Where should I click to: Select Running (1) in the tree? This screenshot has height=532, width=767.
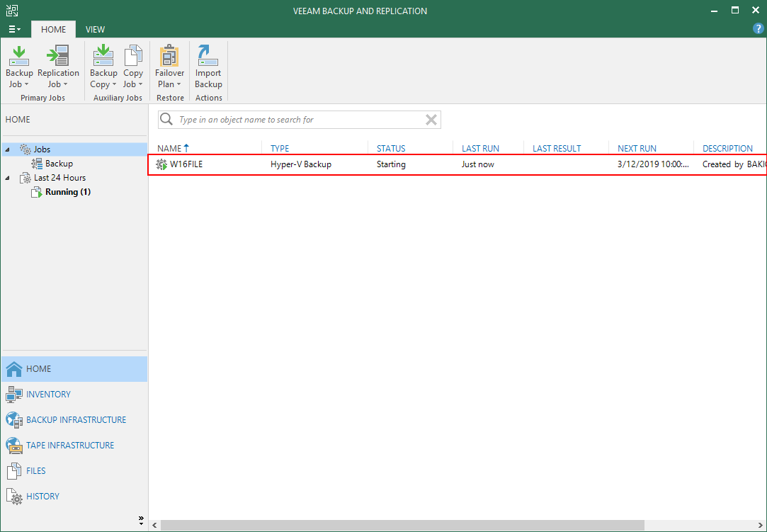click(x=67, y=192)
